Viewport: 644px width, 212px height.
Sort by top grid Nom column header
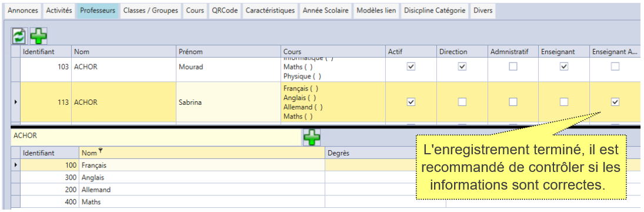click(x=124, y=52)
